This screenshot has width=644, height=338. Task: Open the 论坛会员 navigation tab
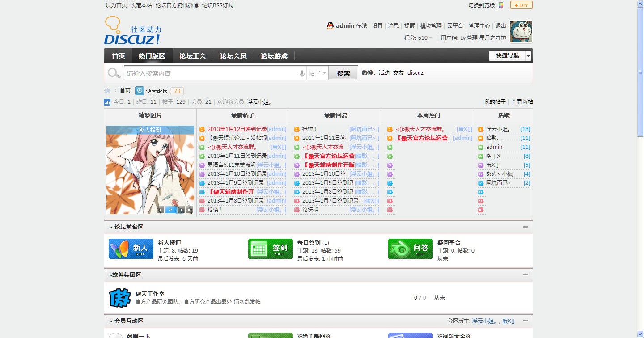point(233,56)
